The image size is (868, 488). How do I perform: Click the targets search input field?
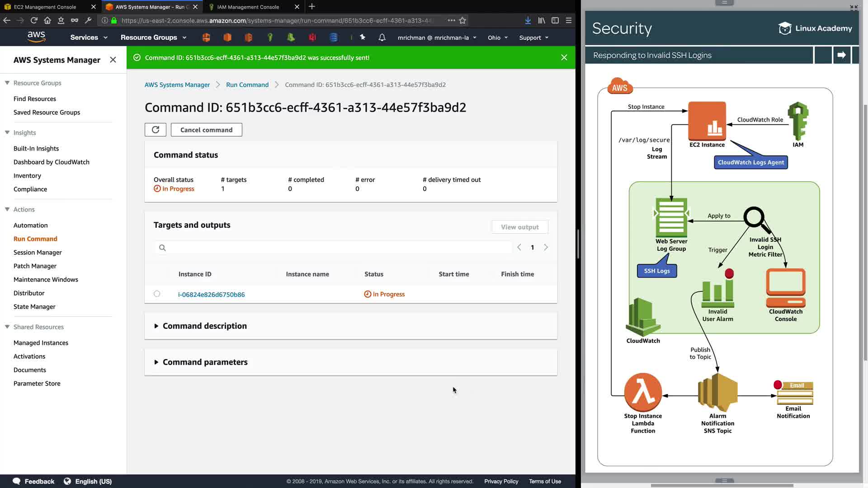335,247
